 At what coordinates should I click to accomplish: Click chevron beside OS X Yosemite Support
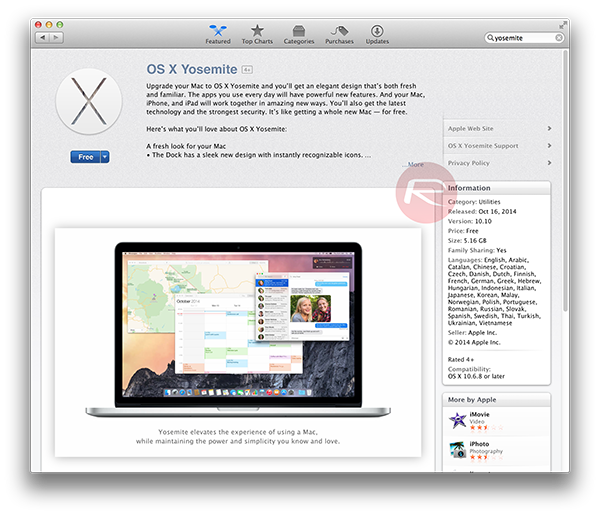coord(549,146)
